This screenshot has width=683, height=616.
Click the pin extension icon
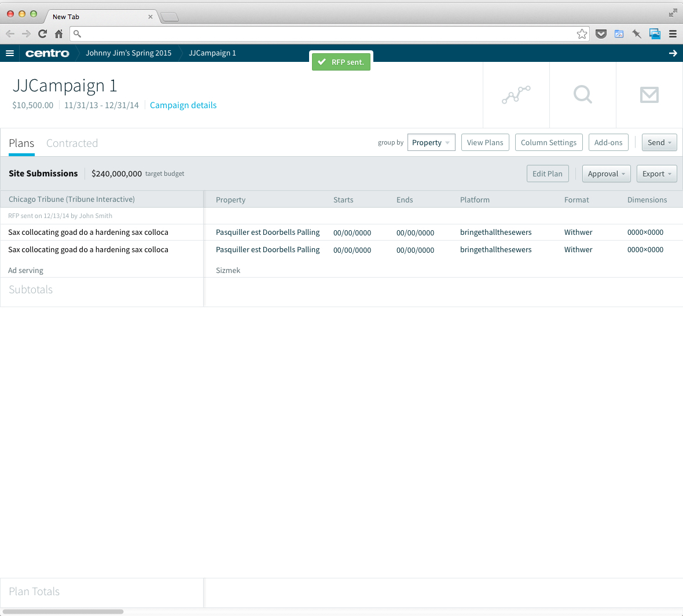636,34
